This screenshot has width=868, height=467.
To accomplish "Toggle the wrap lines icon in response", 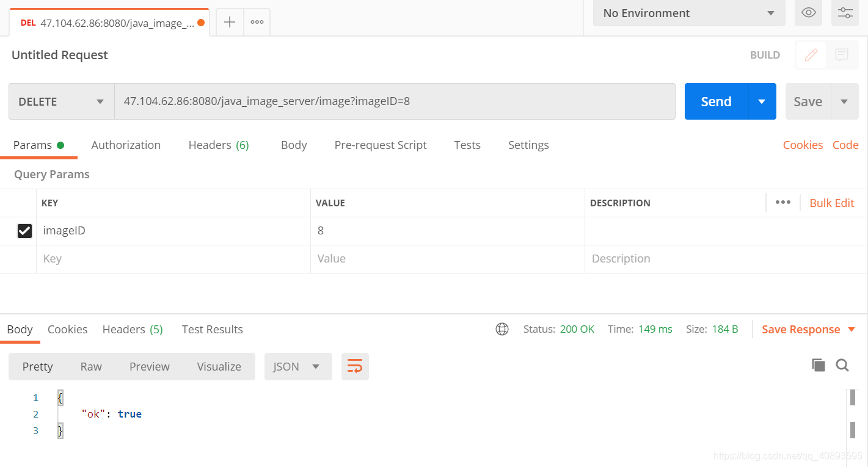I will pos(355,366).
